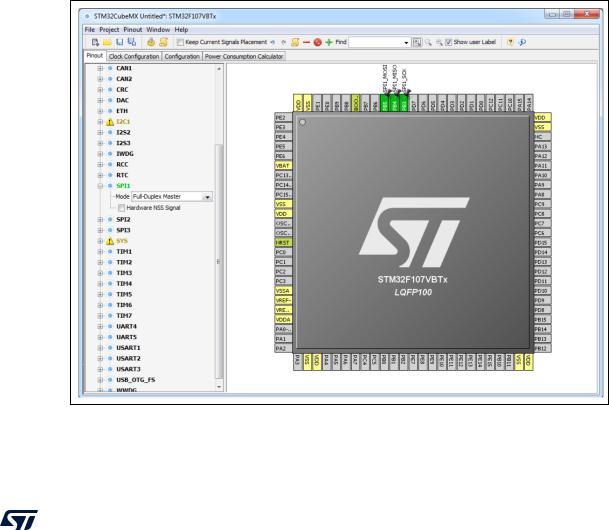Click the Save Project disk icon
609x530 pixels.
tap(120, 42)
